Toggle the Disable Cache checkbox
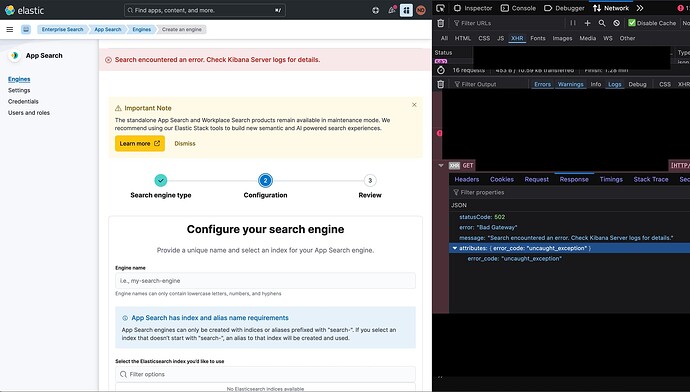 (632, 23)
